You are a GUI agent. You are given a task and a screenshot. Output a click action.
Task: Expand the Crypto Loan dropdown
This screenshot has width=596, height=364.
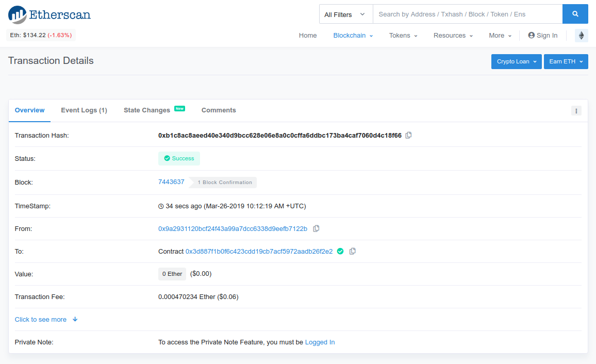coord(516,62)
